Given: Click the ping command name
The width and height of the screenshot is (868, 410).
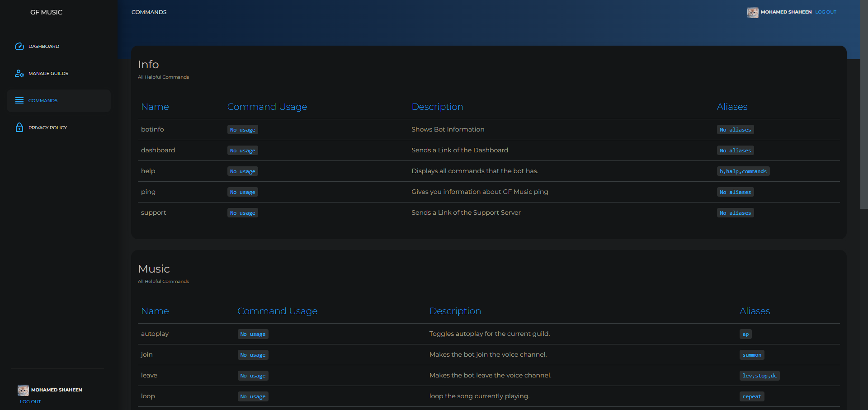Looking at the screenshot, I should coord(148,192).
